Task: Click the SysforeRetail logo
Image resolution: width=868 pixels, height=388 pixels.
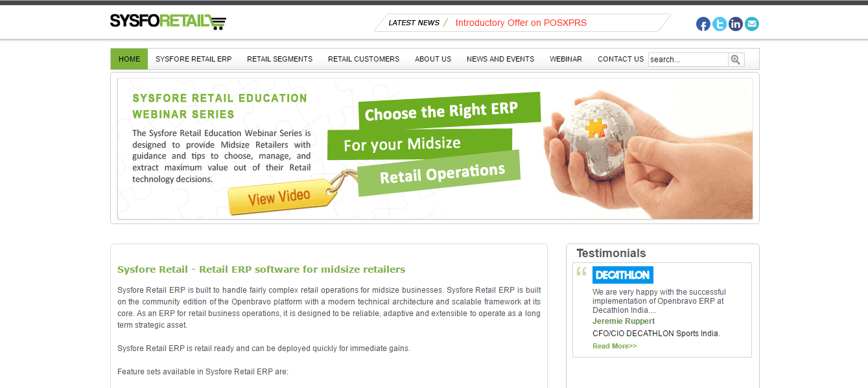Action: pos(168,21)
